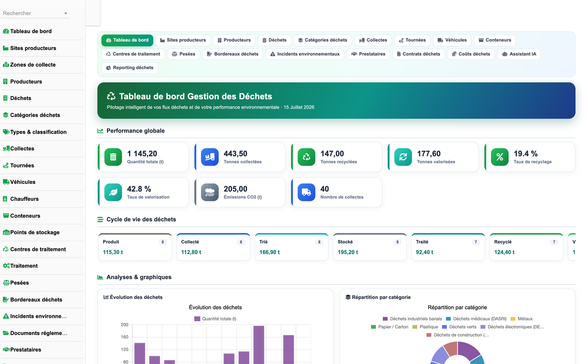Click the Émissions CO2 cloud icon
Screen dimensions: 588x364
coord(210,192)
